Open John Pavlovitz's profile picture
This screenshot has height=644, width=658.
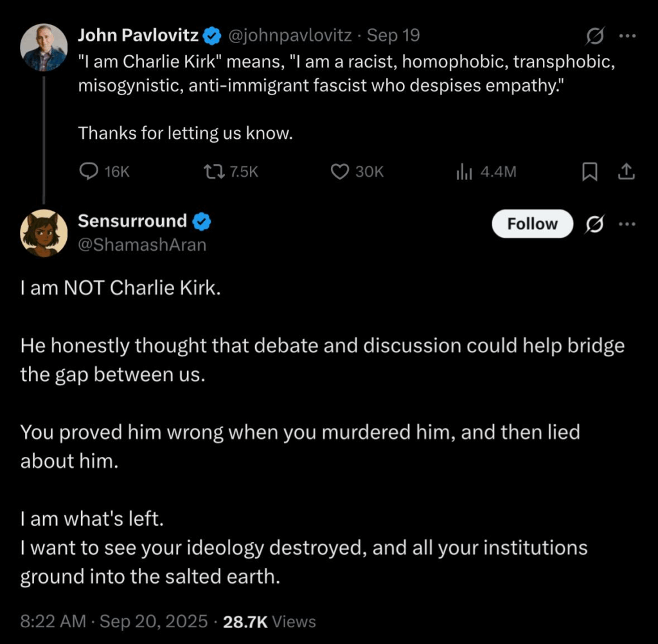(x=44, y=48)
